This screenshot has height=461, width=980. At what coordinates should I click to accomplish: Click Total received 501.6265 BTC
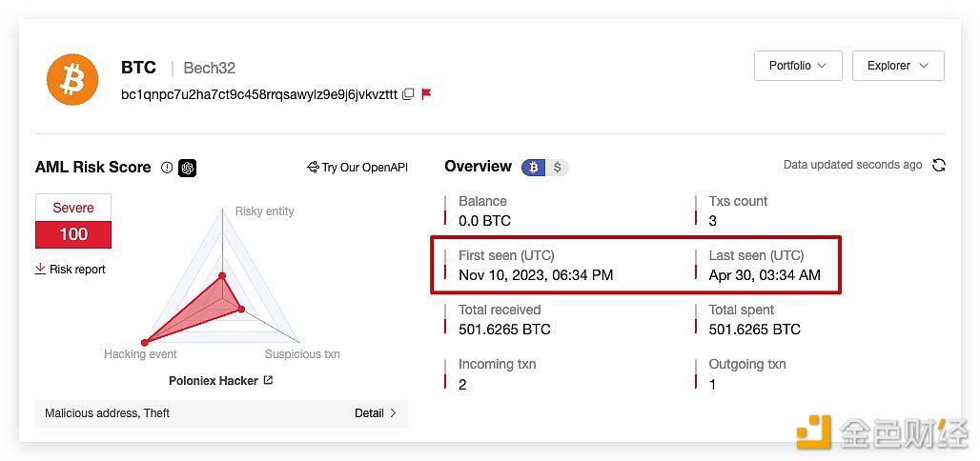click(504, 330)
